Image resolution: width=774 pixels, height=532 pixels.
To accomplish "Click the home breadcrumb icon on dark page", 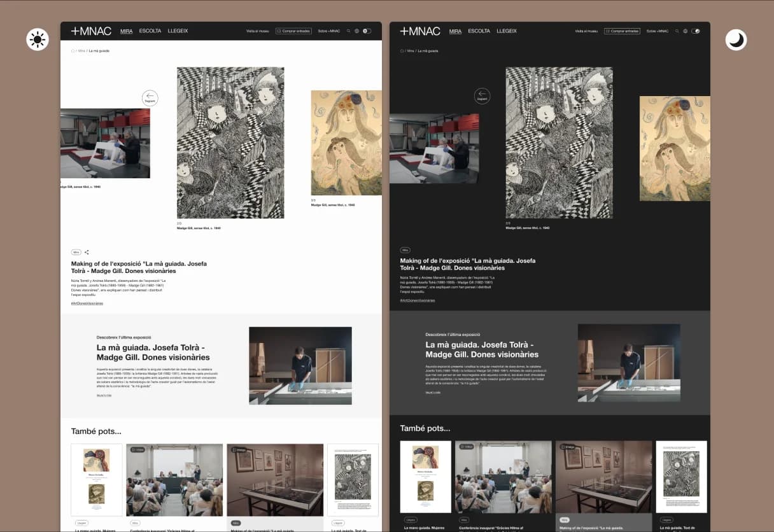I will (x=402, y=51).
